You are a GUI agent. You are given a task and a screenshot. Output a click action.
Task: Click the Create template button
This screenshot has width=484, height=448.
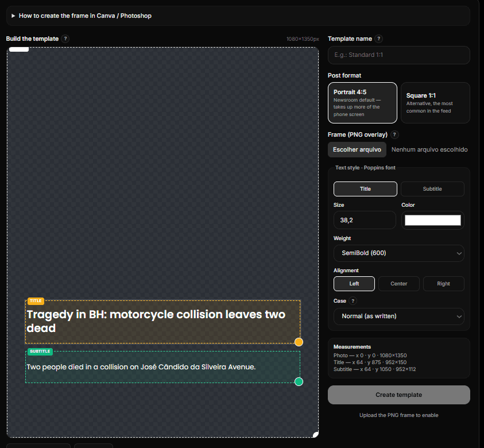(399, 395)
